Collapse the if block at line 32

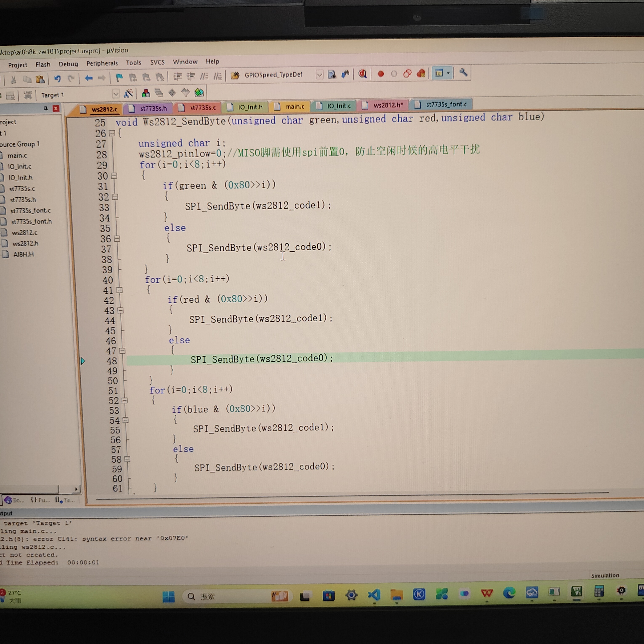pyautogui.click(x=115, y=197)
